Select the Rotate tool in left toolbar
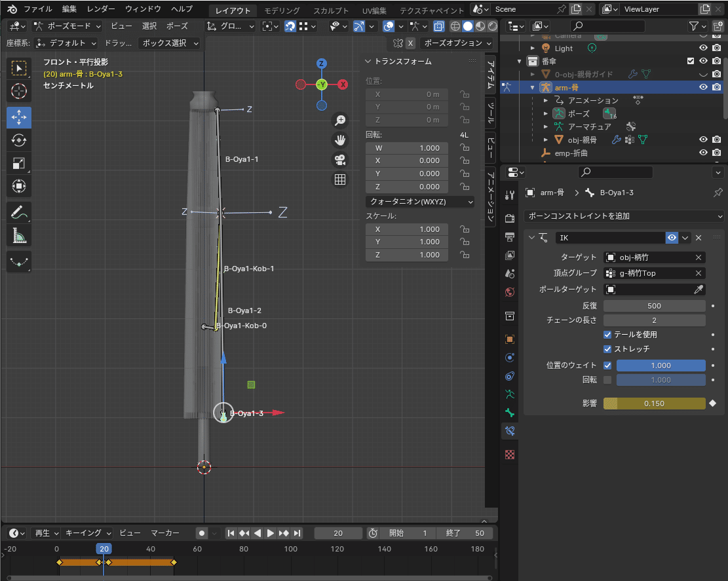Viewport: 728px width, 581px height. coord(19,140)
